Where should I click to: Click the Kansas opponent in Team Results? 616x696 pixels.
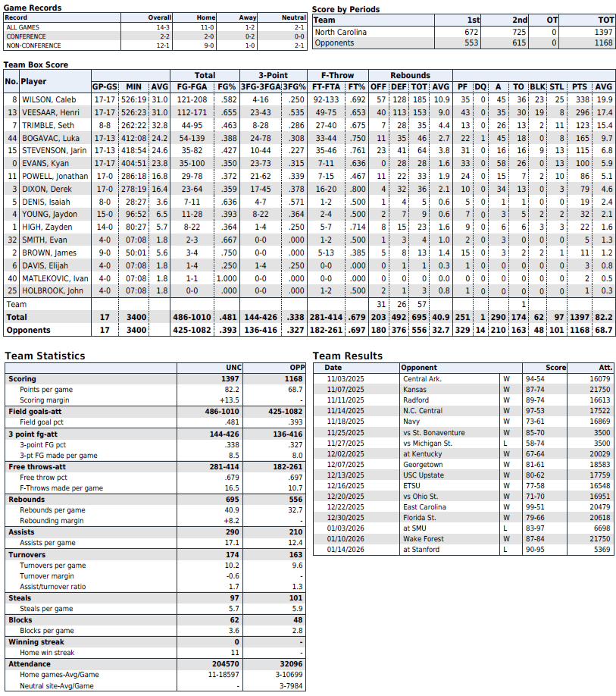[415, 389]
